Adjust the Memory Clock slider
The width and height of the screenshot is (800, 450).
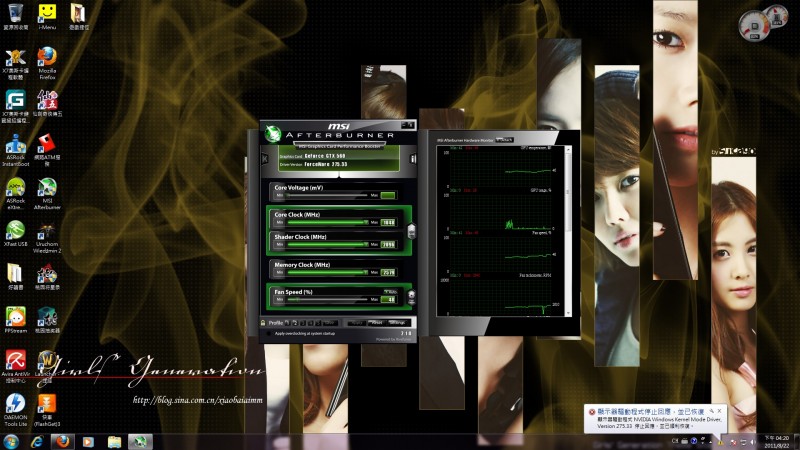tap(327, 272)
